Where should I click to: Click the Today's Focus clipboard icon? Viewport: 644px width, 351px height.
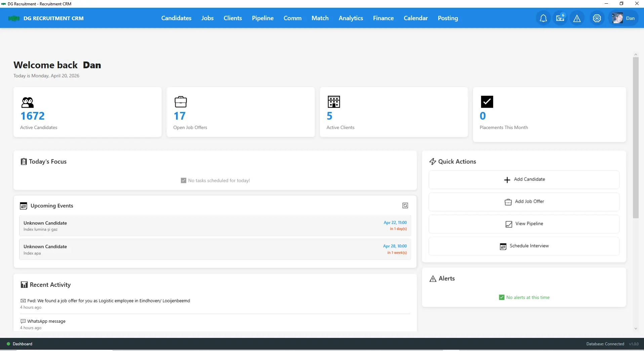point(24,162)
